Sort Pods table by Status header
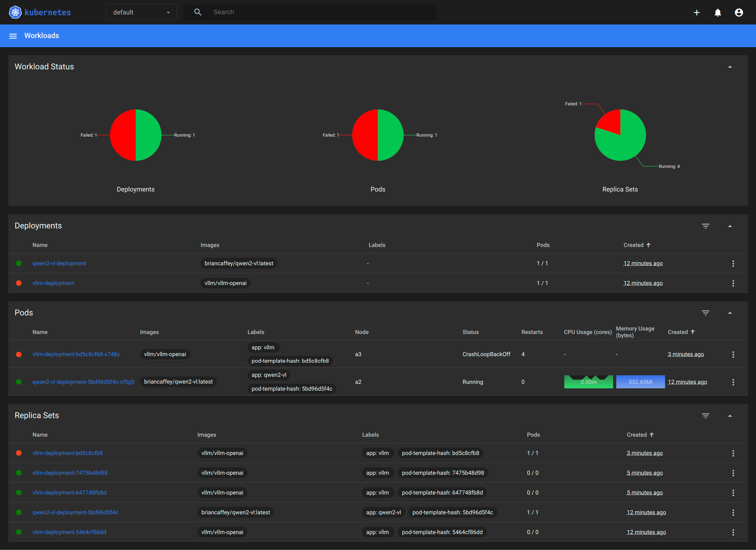Screen dimensions: 756x550 (470, 332)
